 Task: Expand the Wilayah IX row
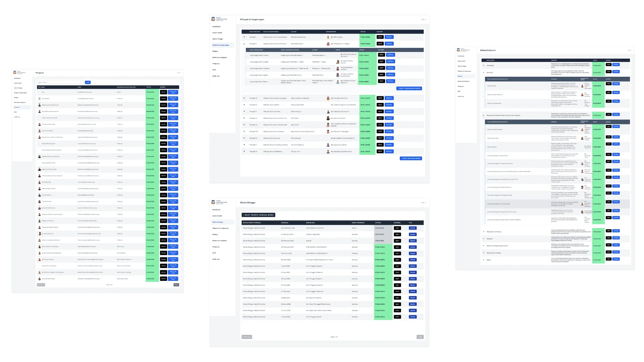coord(244,138)
